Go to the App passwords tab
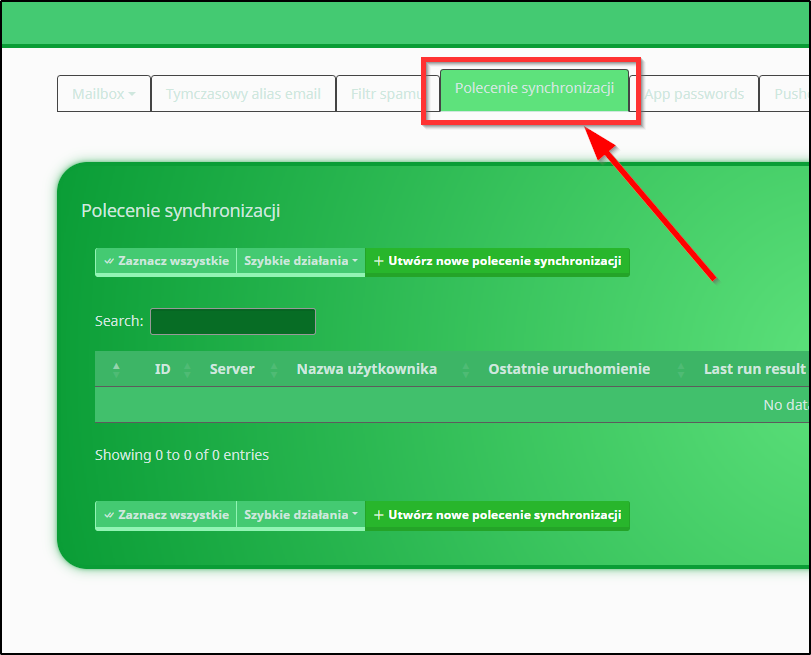 tap(694, 94)
